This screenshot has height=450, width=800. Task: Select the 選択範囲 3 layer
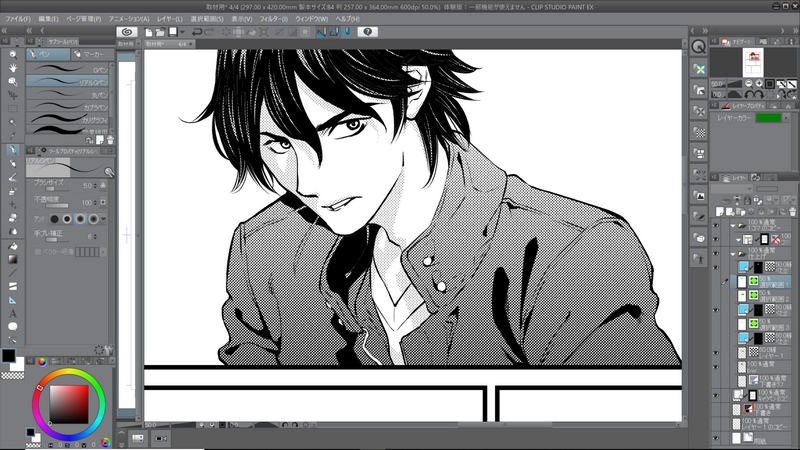[x=763, y=324]
